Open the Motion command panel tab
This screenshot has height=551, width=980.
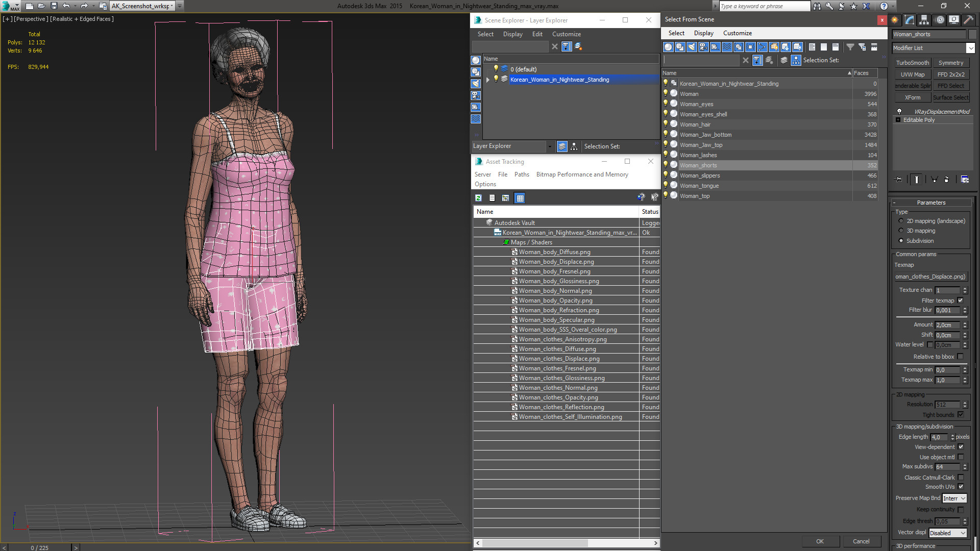940,20
